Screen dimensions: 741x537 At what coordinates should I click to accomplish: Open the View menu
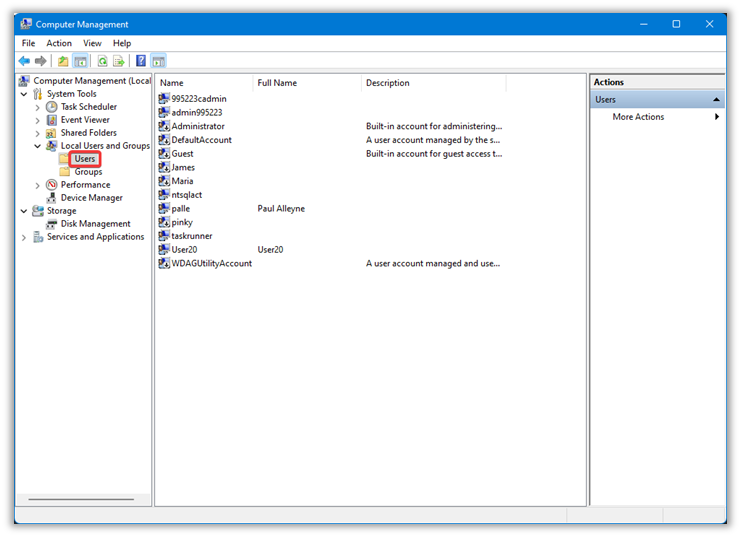(x=92, y=43)
